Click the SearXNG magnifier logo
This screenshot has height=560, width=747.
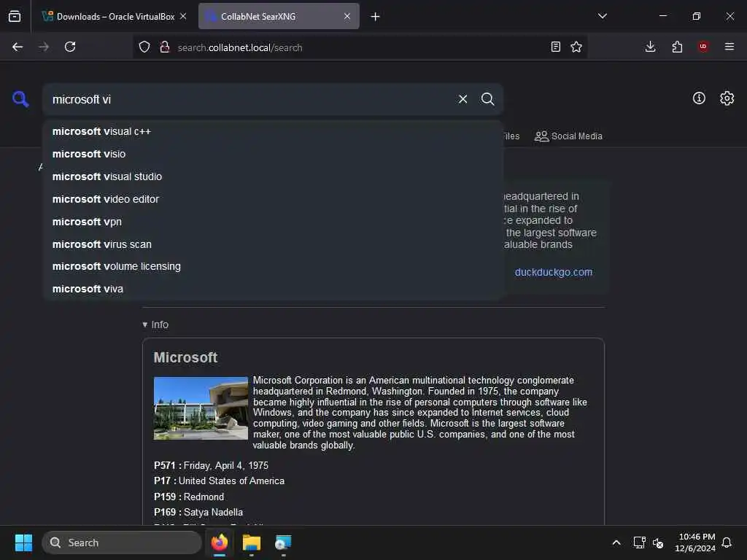pyautogui.click(x=20, y=99)
